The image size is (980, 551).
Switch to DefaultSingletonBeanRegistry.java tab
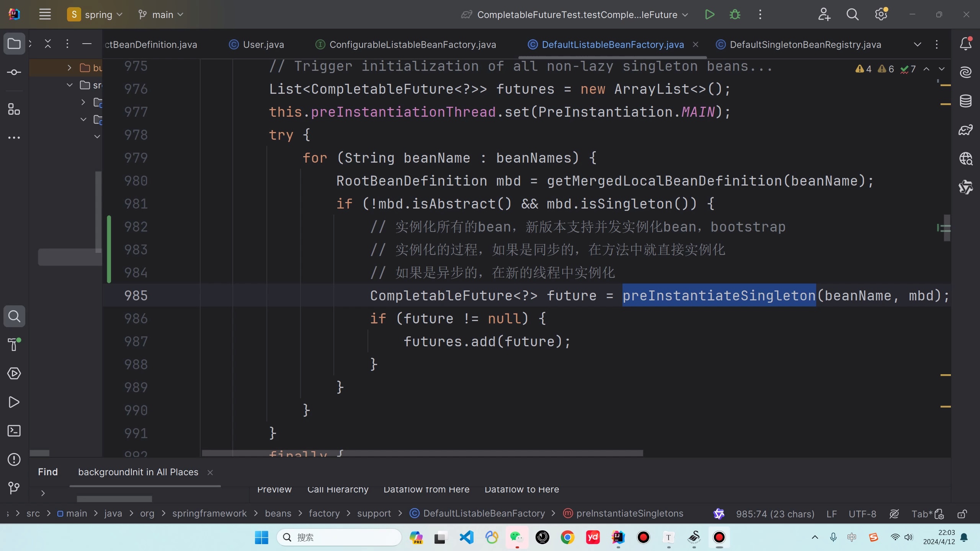click(x=805, y=44)
